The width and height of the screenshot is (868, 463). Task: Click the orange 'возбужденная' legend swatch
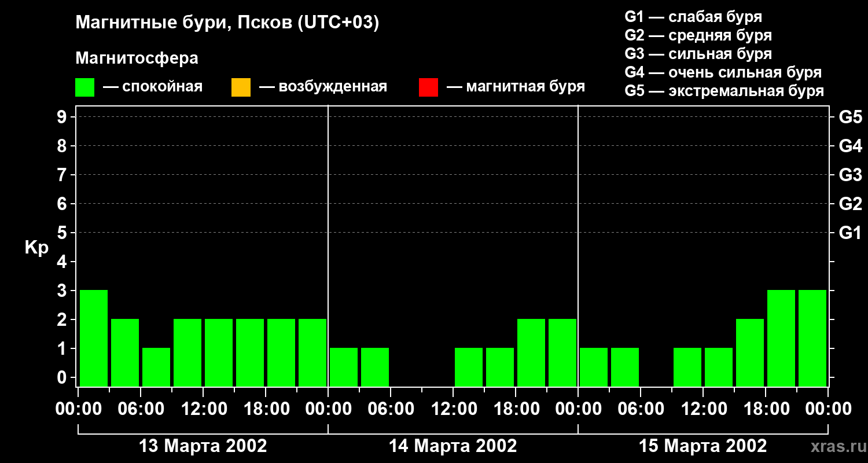241,87
